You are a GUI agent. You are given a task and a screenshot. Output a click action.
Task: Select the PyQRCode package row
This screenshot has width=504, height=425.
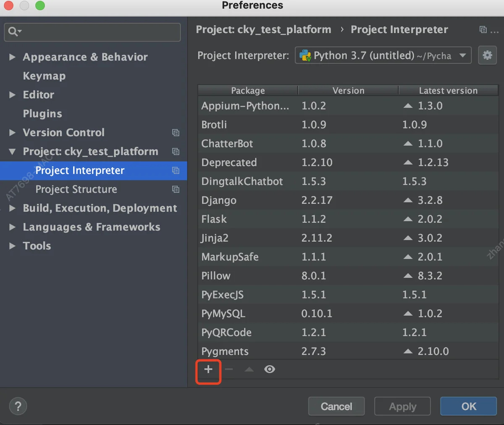click(x=348, y=333)
